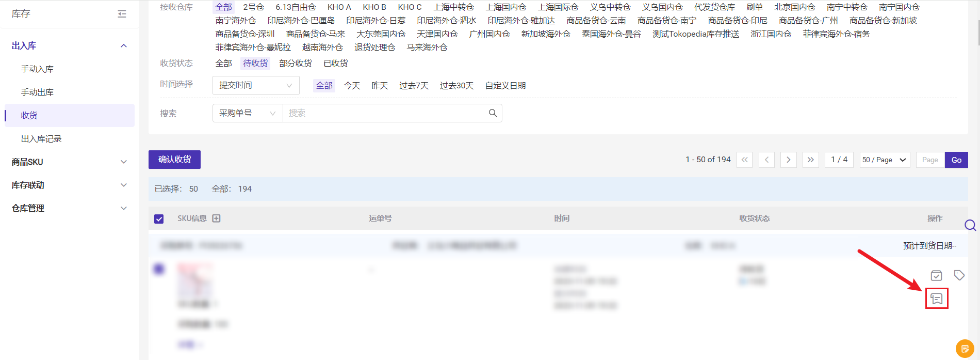The width and height of the screenshot is (980, 360).
Task: Select warehouse 南宁海外仓
Action: pos(236,20)
